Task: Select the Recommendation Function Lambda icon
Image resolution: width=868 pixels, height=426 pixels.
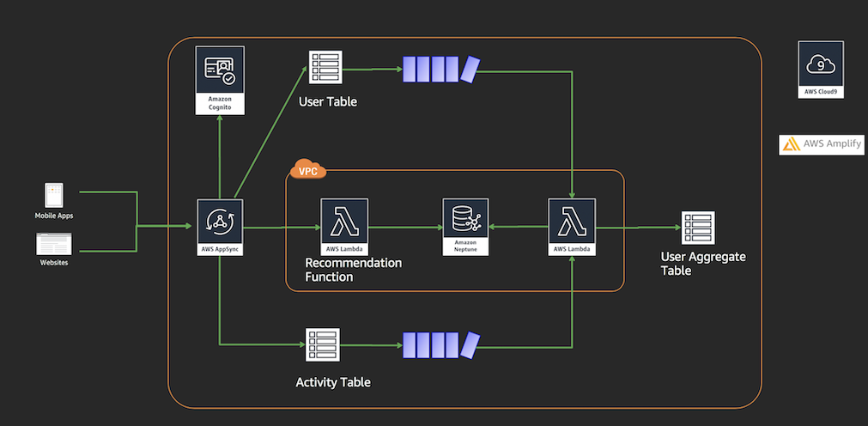Action: tap(343, 227)
